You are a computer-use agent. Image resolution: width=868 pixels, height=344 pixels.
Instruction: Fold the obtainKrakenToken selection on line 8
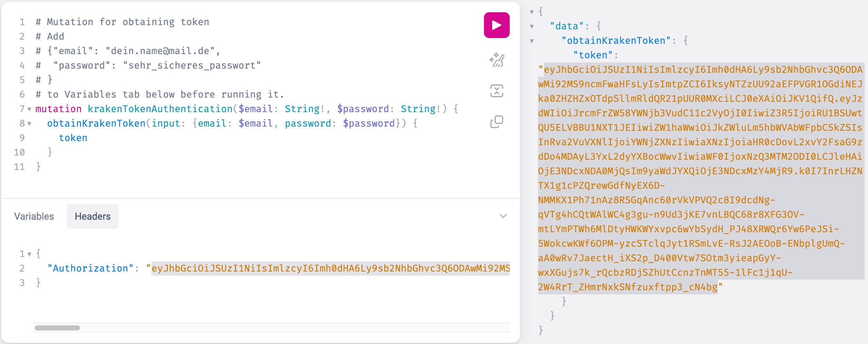pos(30,123)
